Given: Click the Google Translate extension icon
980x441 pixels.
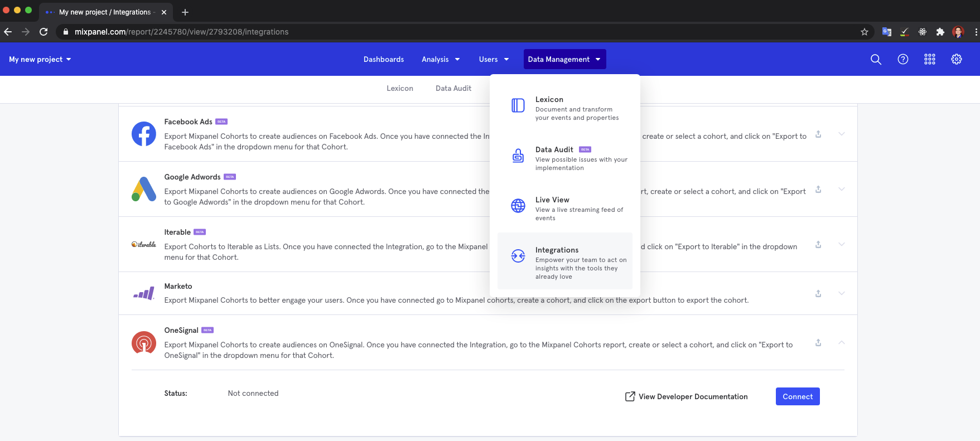Looking at the screenshot, I should click(887, 32).
